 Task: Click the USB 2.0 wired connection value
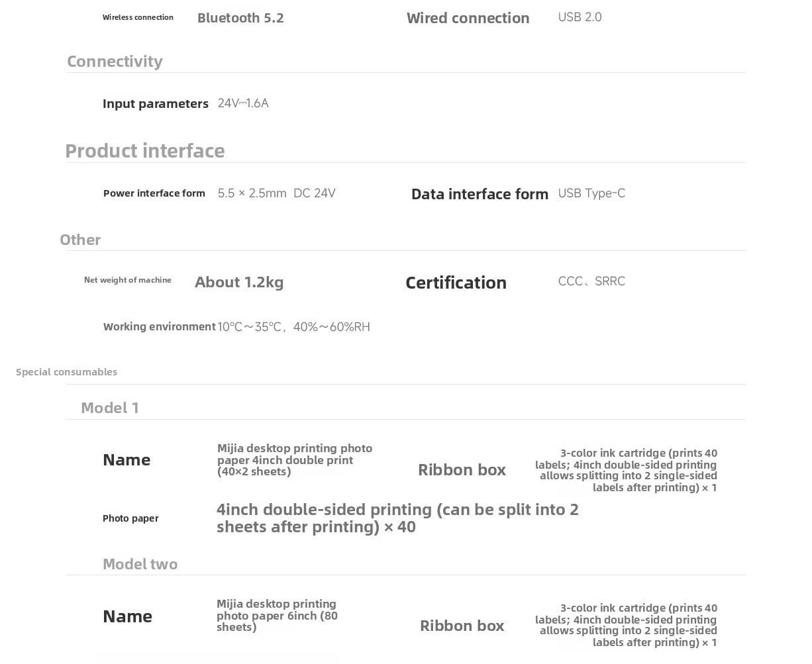[580, 17]
